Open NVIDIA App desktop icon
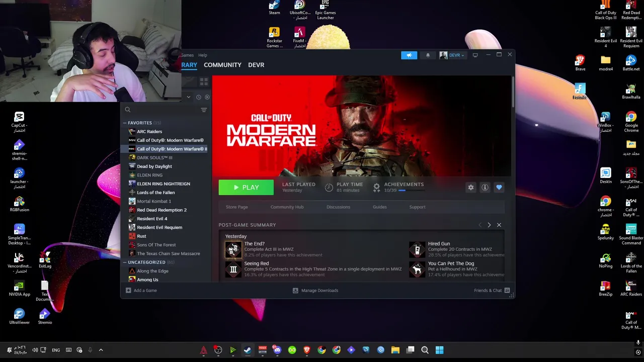 click(x=19, y=289)
